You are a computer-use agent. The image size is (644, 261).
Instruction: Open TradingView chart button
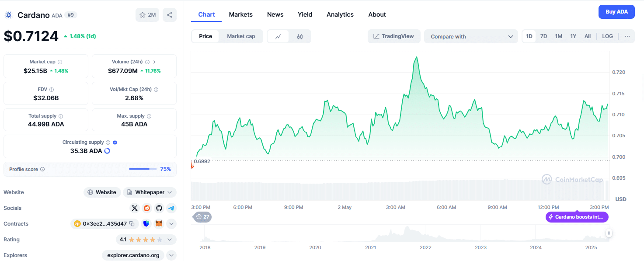point(394,36)
